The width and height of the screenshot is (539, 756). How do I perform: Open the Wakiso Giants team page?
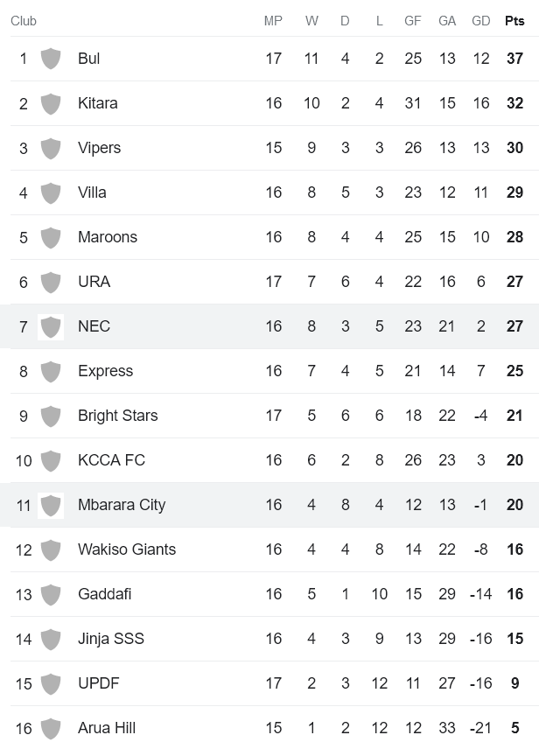127,549
